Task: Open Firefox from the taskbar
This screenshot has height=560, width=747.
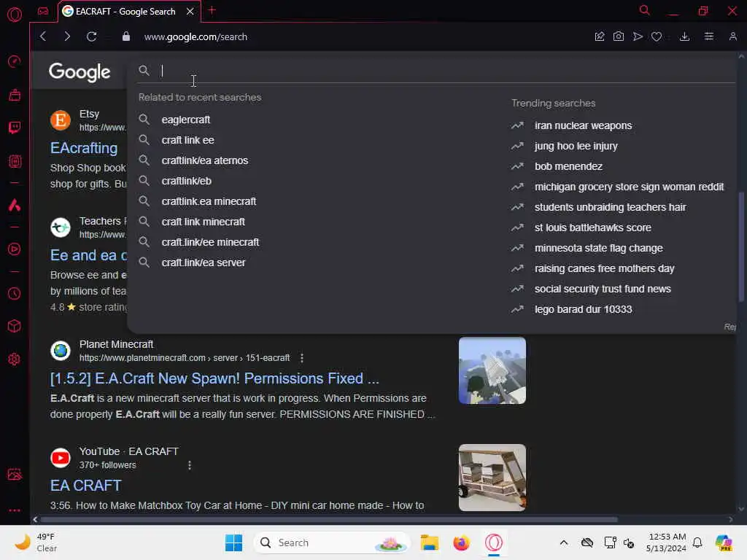Action: point(461,542)
